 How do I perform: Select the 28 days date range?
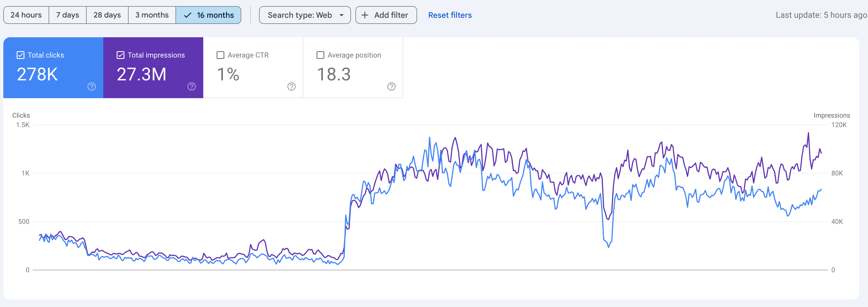pyautogui.click(x=107, y=15)
